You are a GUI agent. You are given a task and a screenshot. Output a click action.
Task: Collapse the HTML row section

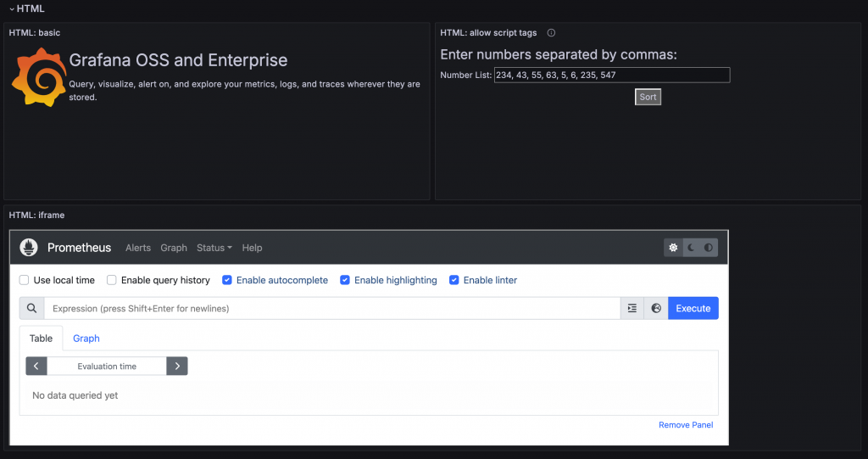(26, 8)
